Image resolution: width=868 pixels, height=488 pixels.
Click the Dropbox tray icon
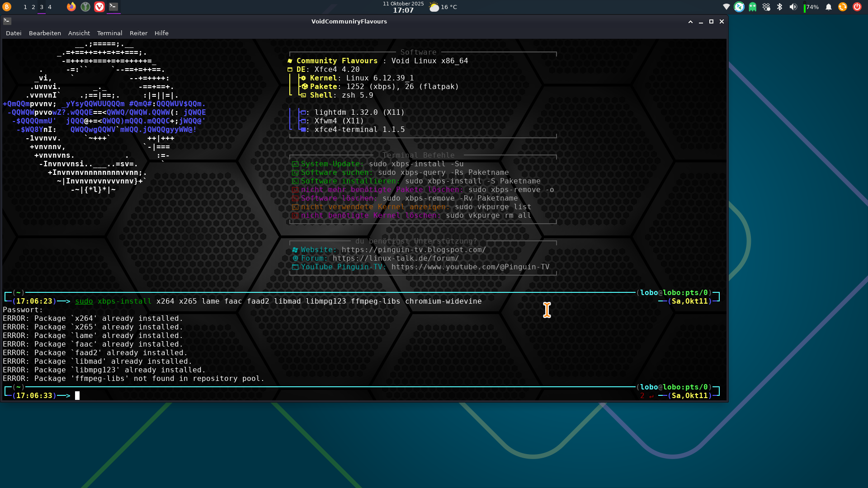[x=766, y=7]
